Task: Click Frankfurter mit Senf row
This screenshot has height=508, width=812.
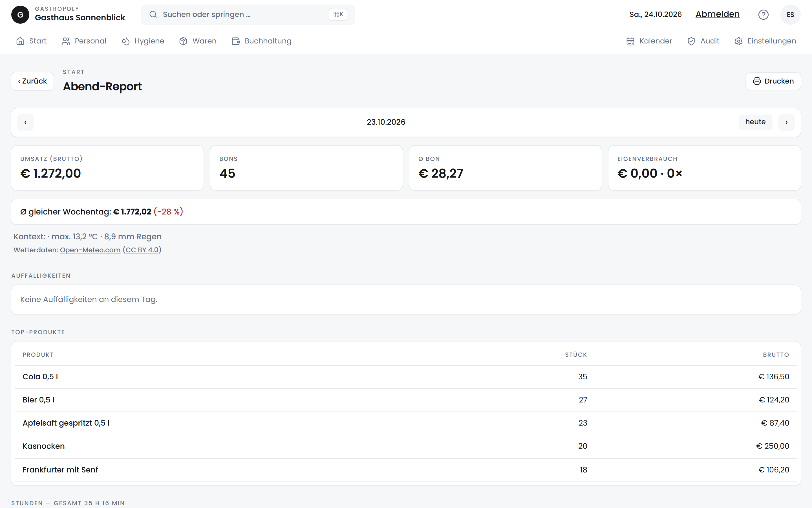Action: 406,470
